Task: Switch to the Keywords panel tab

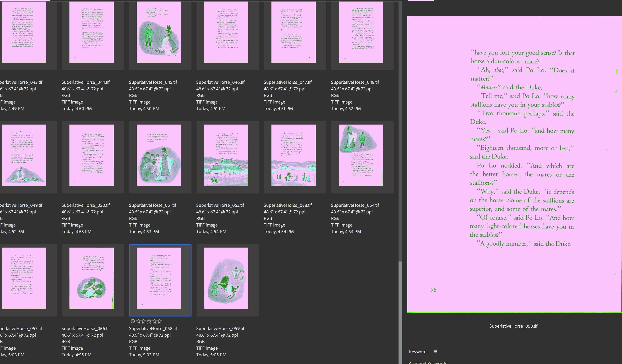Action: (418, 352)
